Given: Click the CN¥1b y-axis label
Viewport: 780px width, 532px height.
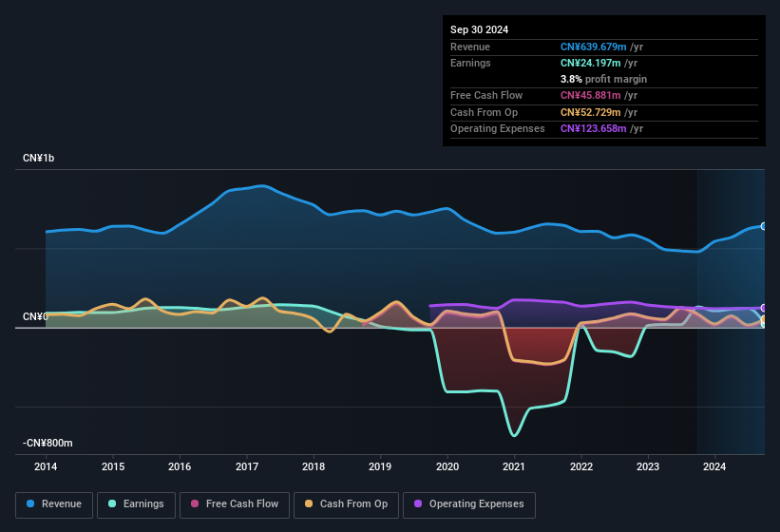Looking at the screenshot, I should pyautogui.click(x=38, y=158).
